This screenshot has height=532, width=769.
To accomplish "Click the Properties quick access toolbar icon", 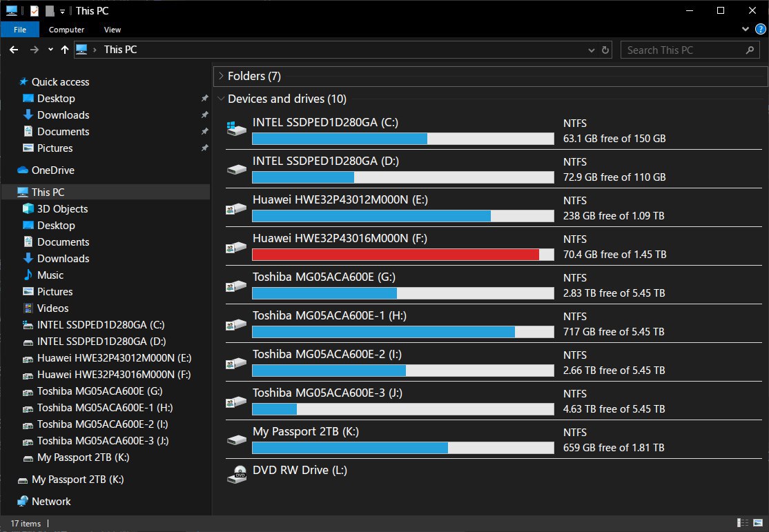I will click(35, 11).
